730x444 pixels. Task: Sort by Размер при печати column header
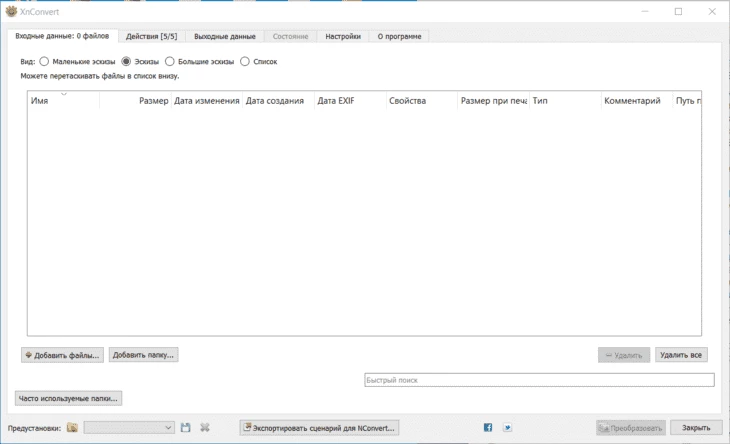coord(493,101)
